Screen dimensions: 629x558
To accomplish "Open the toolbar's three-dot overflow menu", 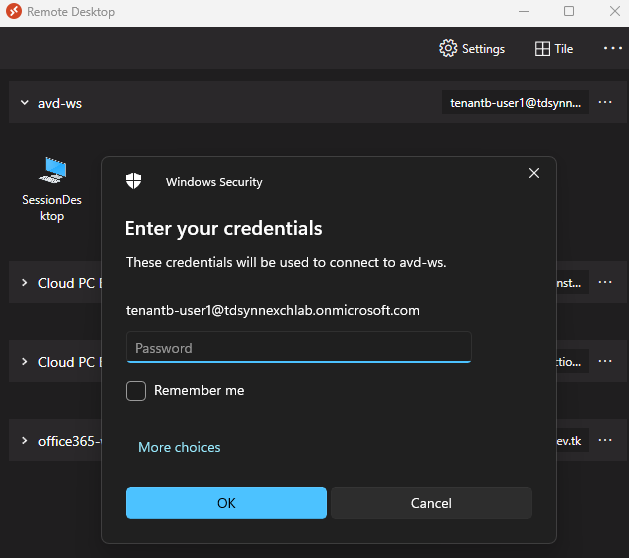I will click(x=613, y=48).
